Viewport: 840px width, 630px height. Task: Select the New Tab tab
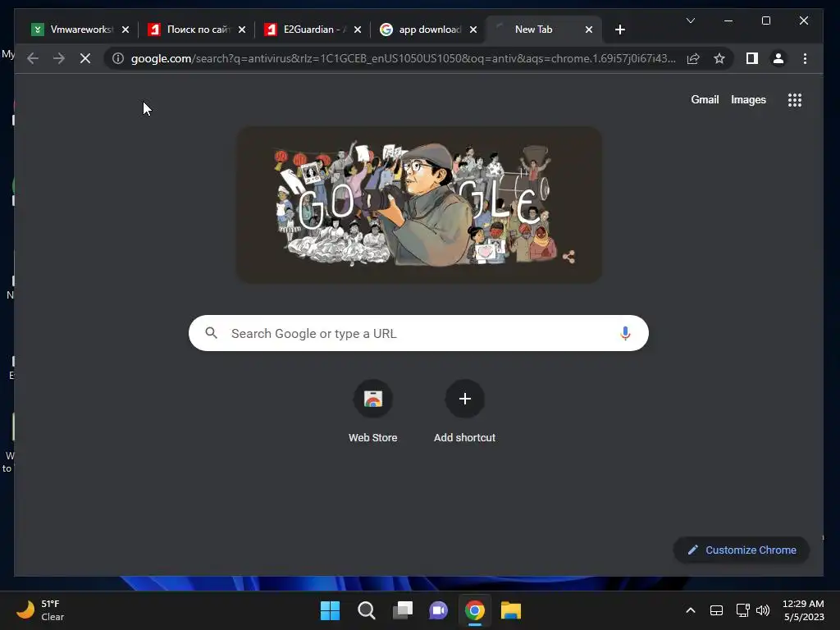[x=543, y=30]
